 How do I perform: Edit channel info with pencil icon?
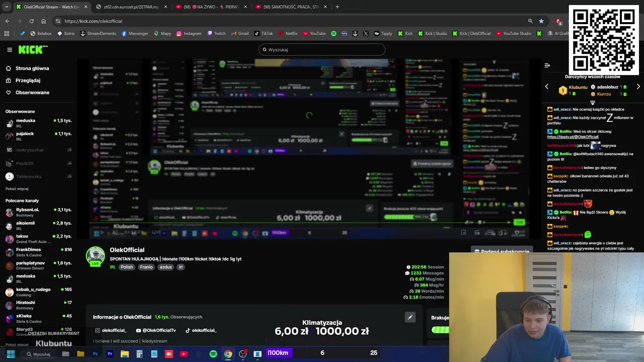(x=410, y=317)
